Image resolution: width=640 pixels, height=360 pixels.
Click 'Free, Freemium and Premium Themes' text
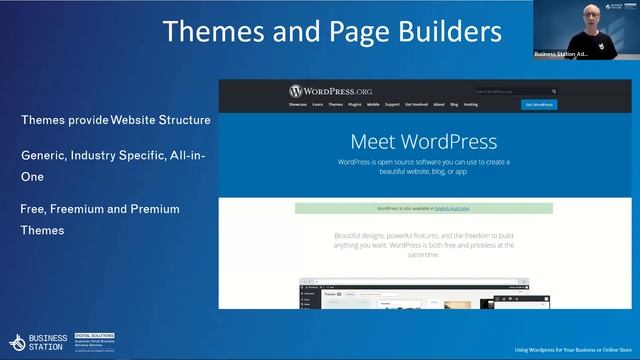(x=100, y=220)
